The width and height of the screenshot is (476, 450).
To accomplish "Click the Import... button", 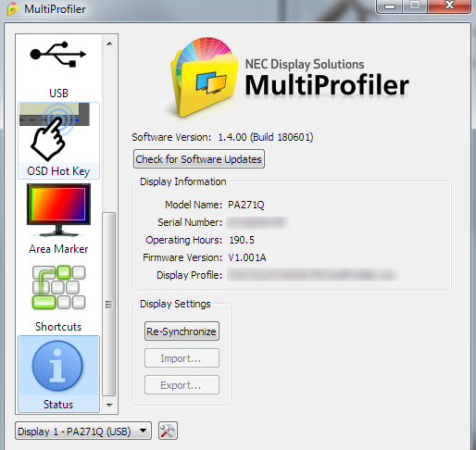I will point(182,358).
